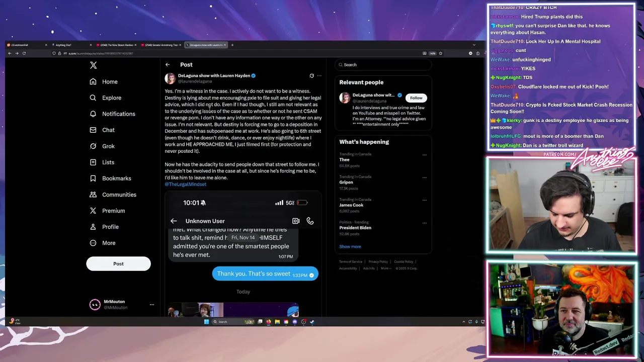Open Steam from the taskbar
Screen dimensions: 644x362
[312, 322]
